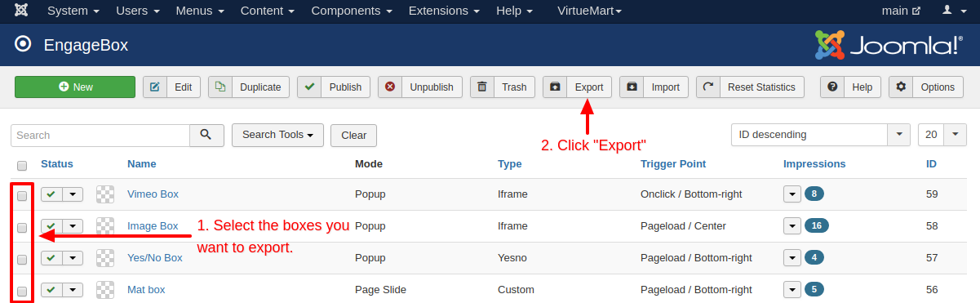Select the Mat box row checkbox

coord(22,291)
